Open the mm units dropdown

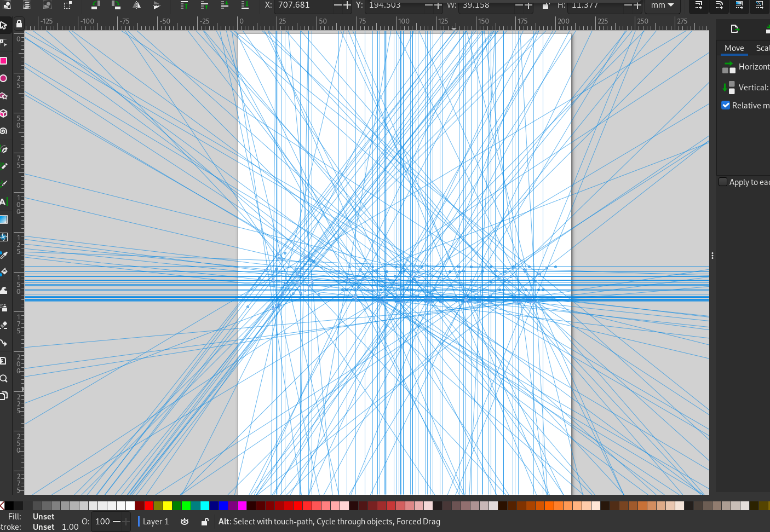coord(662,5)
